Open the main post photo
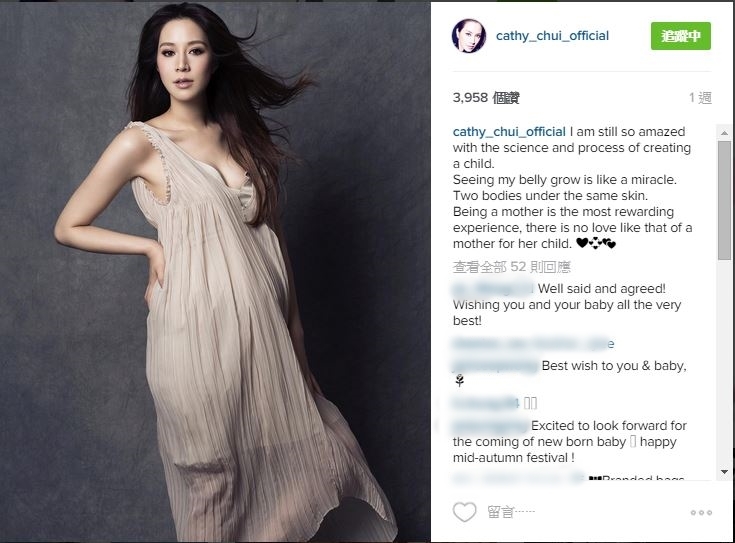The height and width of the screenshot is (543, 735). [215, 272]
